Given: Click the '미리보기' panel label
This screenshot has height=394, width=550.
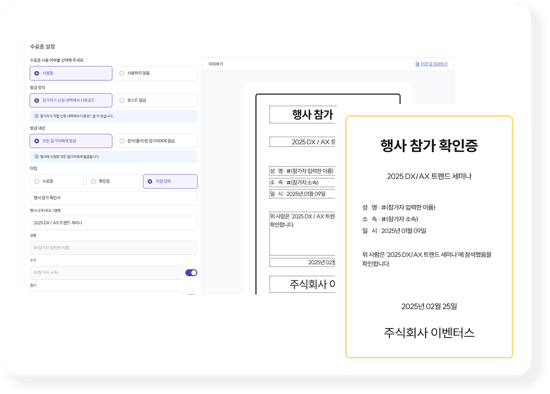Looking at the screenshot, I should [x=216, y=64].
